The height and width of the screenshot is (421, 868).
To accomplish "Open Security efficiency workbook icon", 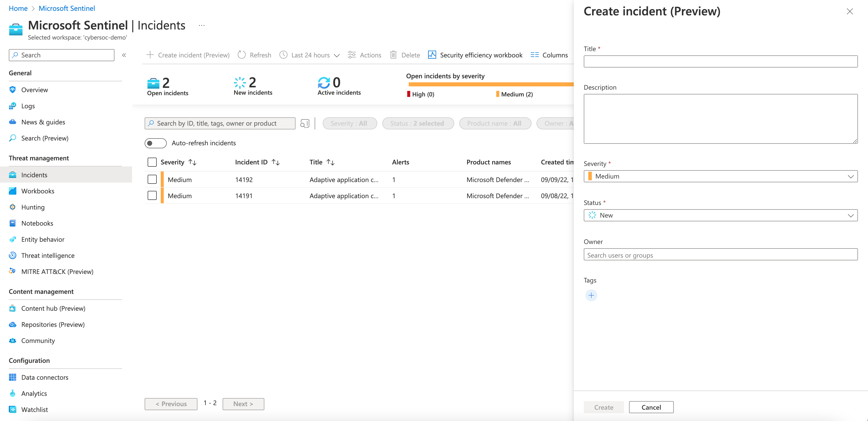I will (432, 55).
